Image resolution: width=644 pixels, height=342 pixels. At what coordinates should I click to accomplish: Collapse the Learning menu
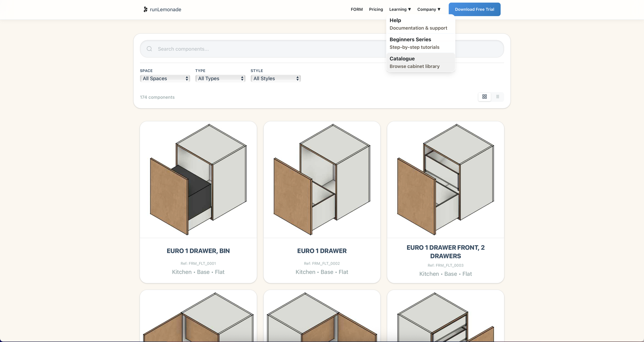[x=400, y=9]
